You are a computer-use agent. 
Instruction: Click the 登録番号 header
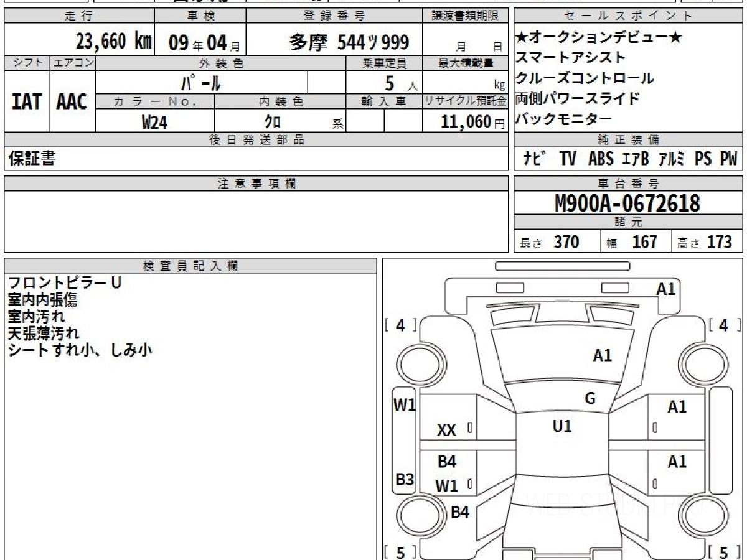334,16
